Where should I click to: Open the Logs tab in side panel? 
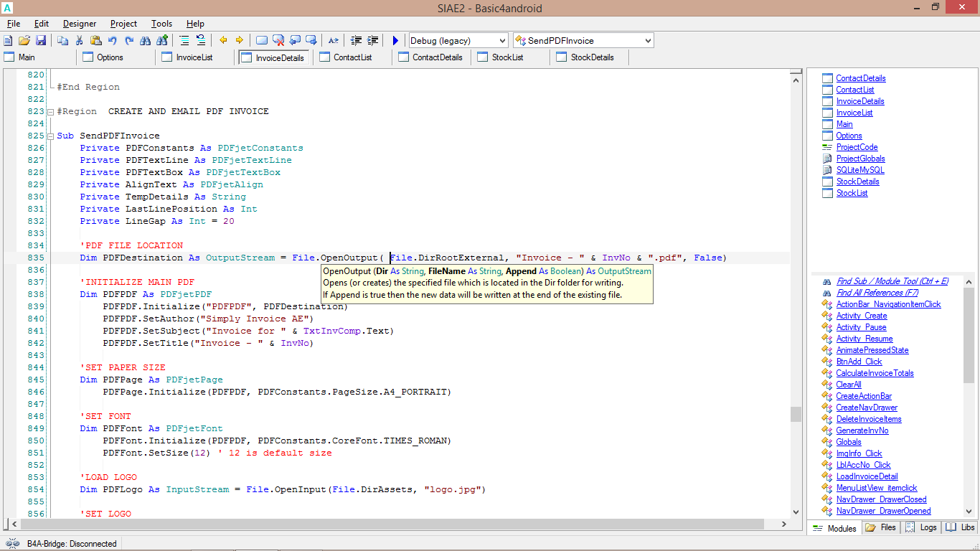921,527
